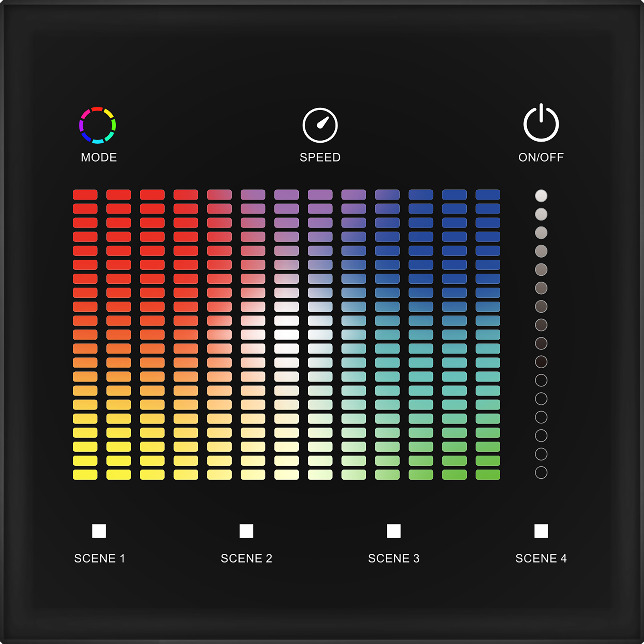Select the bottommost empty brightness circle

click(x=541, y=472)
